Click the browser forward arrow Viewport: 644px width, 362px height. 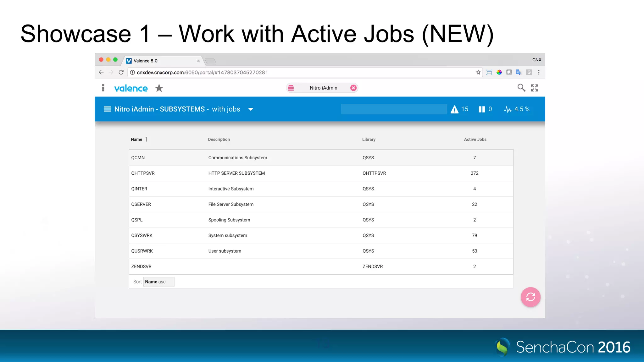point(111,72)
